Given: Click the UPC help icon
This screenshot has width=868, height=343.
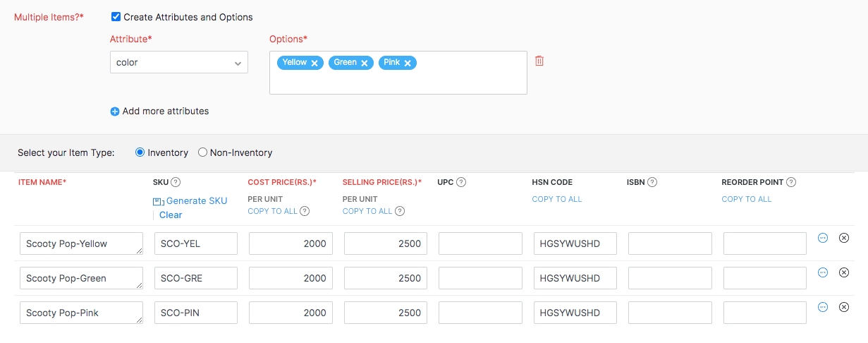Looking at the screenshot, I should [461, 182].
